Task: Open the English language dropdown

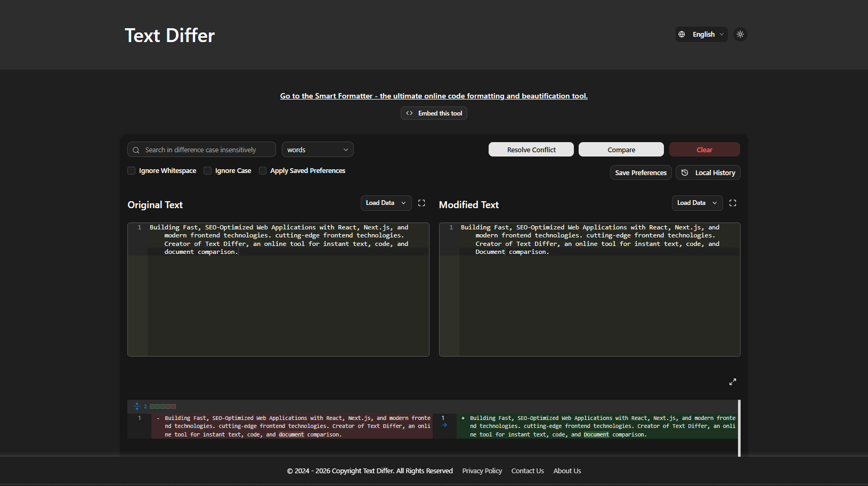Action: point(702,34)
